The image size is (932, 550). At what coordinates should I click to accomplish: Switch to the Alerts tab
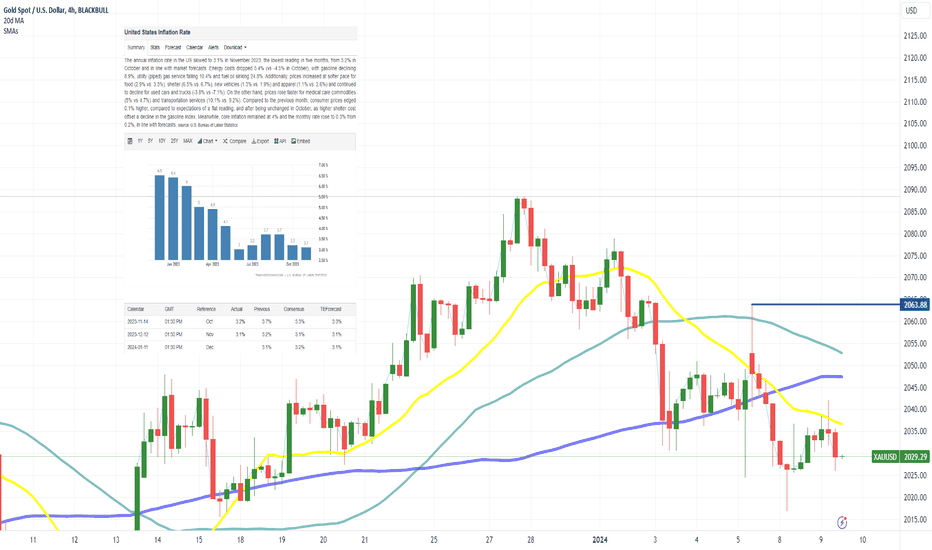point(213,48)
